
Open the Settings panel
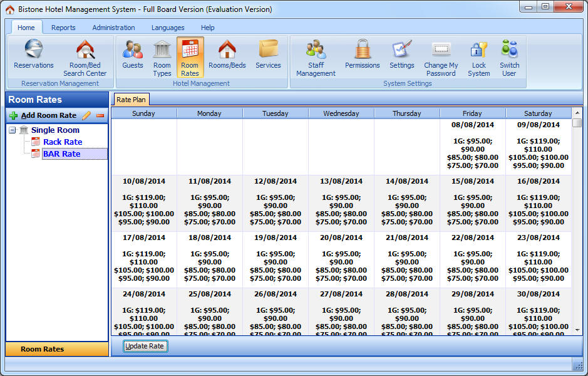pos(401,56)
